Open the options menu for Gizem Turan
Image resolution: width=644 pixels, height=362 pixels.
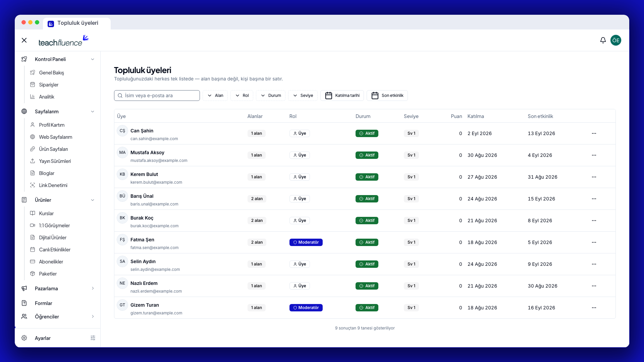coord(594,308)
